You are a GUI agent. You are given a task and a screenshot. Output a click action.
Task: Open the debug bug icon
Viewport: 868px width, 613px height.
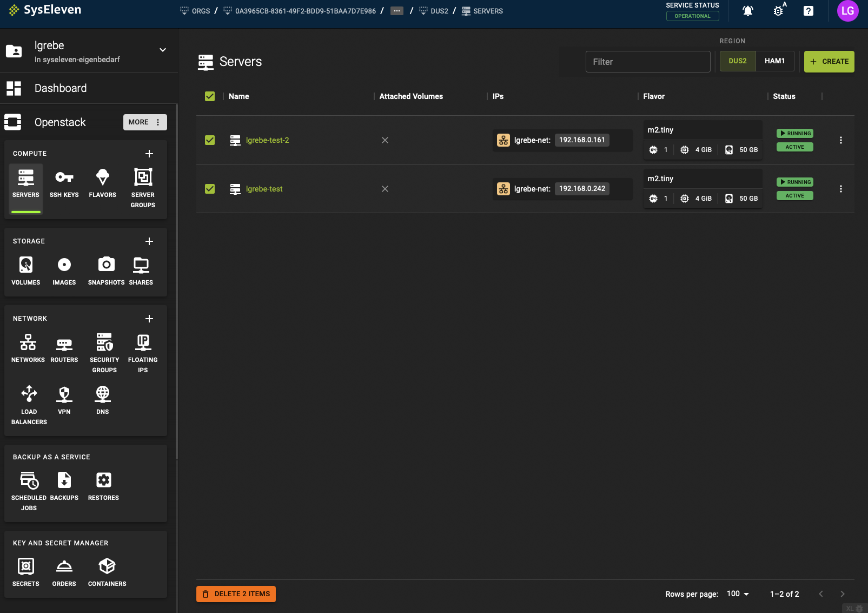(778, 11)
